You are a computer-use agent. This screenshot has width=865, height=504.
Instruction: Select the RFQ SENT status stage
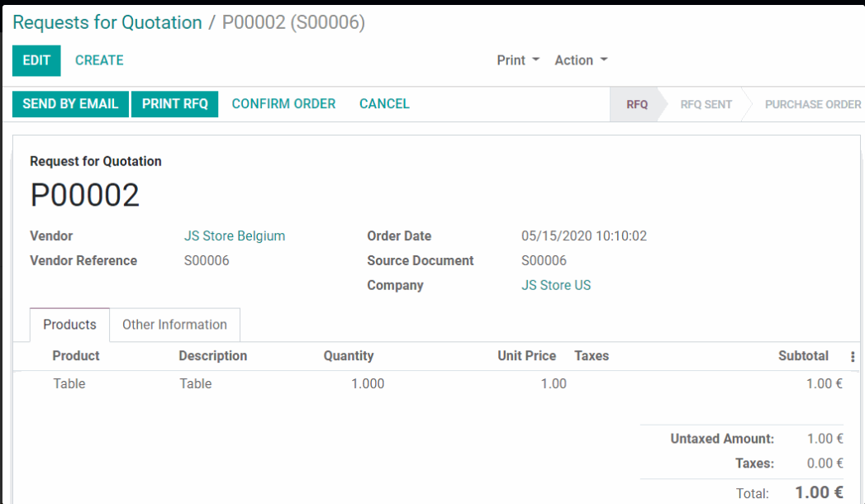(x=706, y=105)
